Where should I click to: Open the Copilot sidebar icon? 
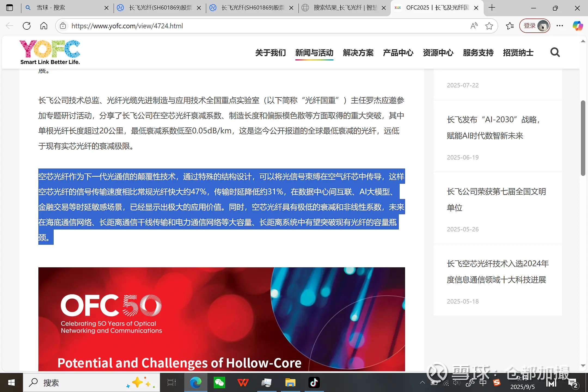tap(577, 26)
